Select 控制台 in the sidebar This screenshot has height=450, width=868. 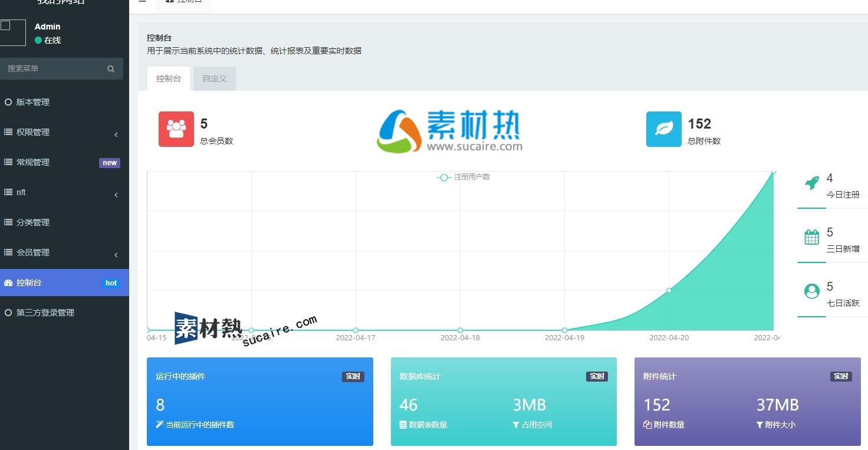click(64, 283)
